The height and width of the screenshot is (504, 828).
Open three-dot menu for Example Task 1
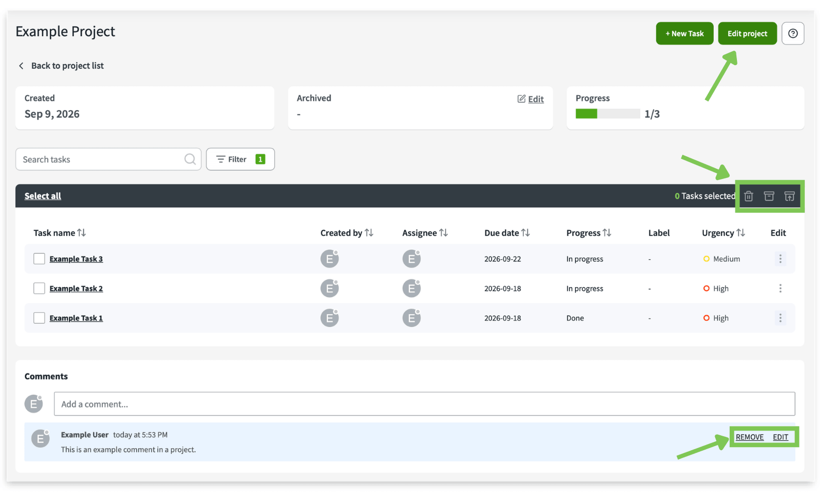pos(780,318)
